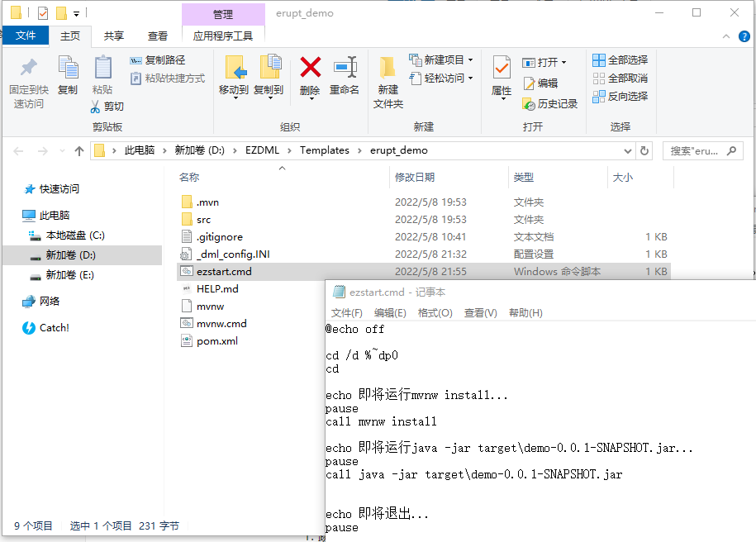Click the Properties (属性) checkmark icon
Image resolution: width=756 pixels, height=542 pixels.
point(502,68)
